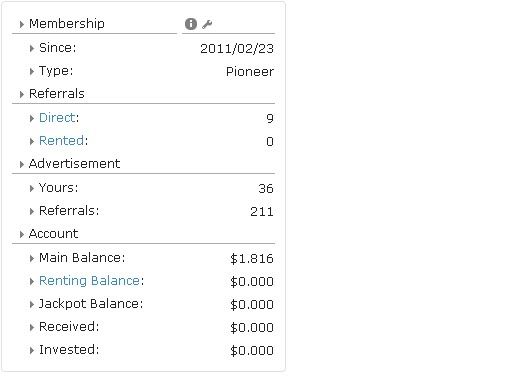Click the Main Balance amount $1.816

(252, 259)
